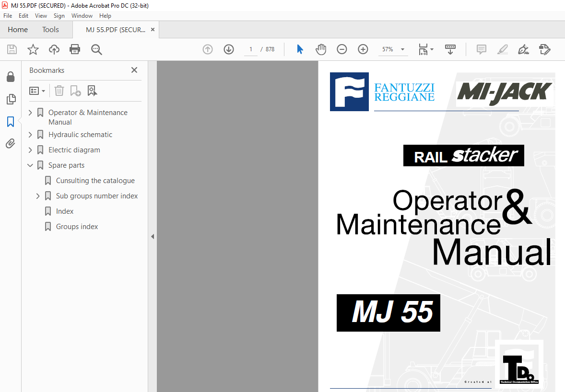Screen dimensions: 565x392
Task: Add a comment with speech bubble icon
Action: pos(482,49)
